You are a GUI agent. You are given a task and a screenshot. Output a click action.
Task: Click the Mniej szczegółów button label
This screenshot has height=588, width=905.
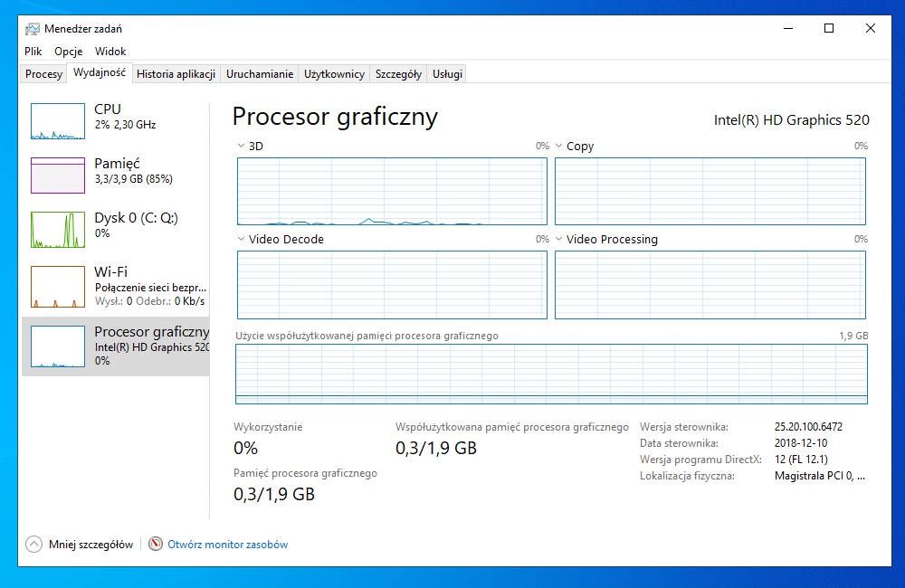[x=90, y=545]
